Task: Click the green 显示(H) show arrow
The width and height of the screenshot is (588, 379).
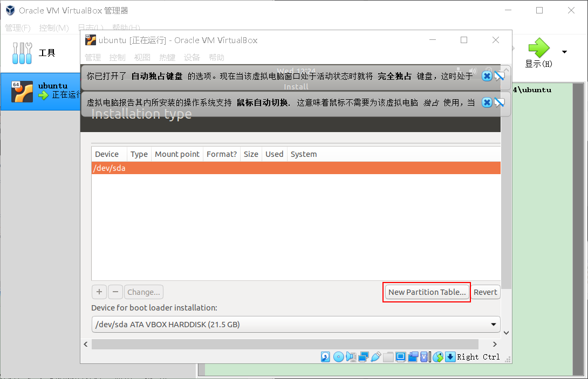Action: [539, 47]
